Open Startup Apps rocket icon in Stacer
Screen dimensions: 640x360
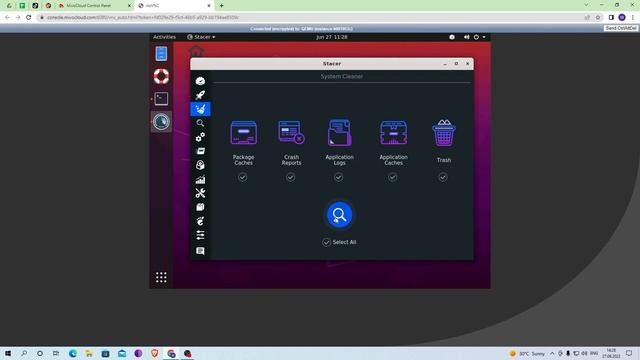click(200, 95)
